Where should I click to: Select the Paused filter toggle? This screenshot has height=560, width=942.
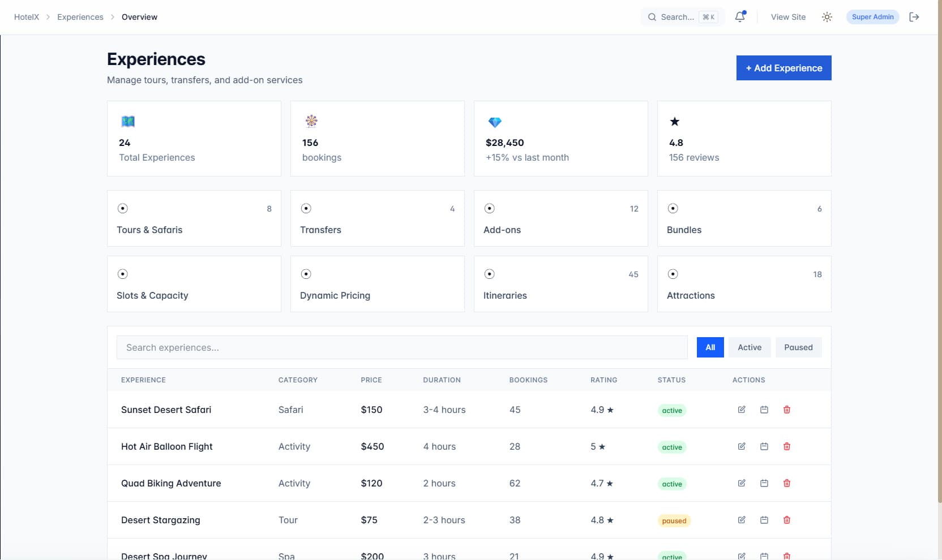(798, 347)
